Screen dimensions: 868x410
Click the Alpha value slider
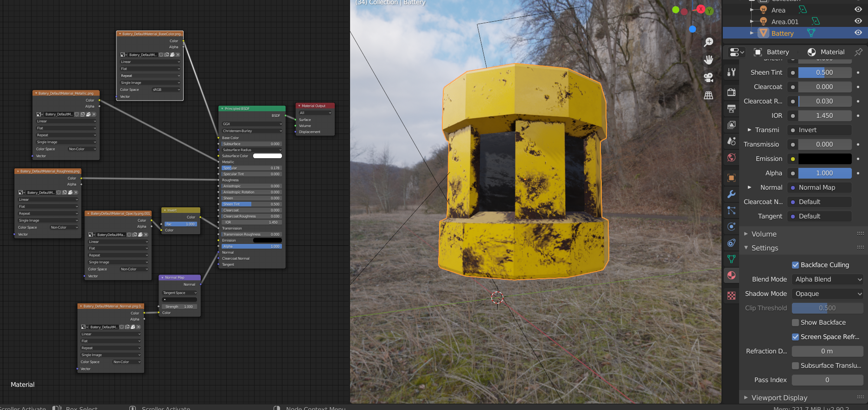825,173
